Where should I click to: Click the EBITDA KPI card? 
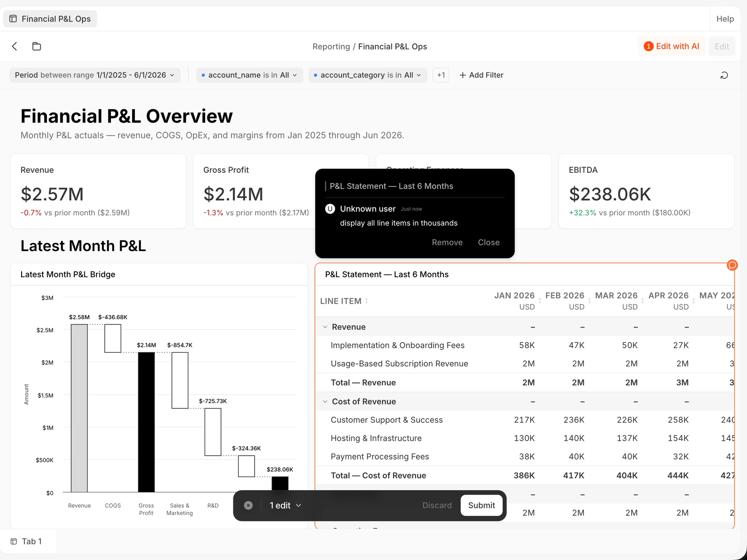(x=646, y=191)
